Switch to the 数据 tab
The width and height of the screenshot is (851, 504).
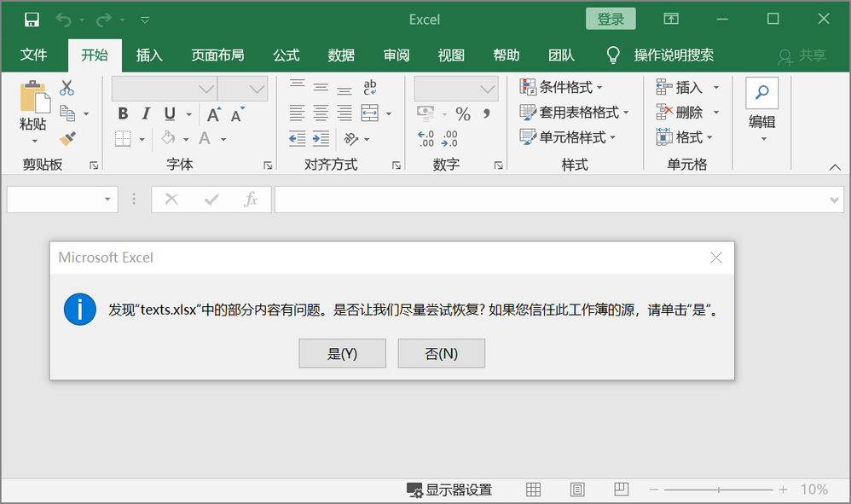[341, 55]
